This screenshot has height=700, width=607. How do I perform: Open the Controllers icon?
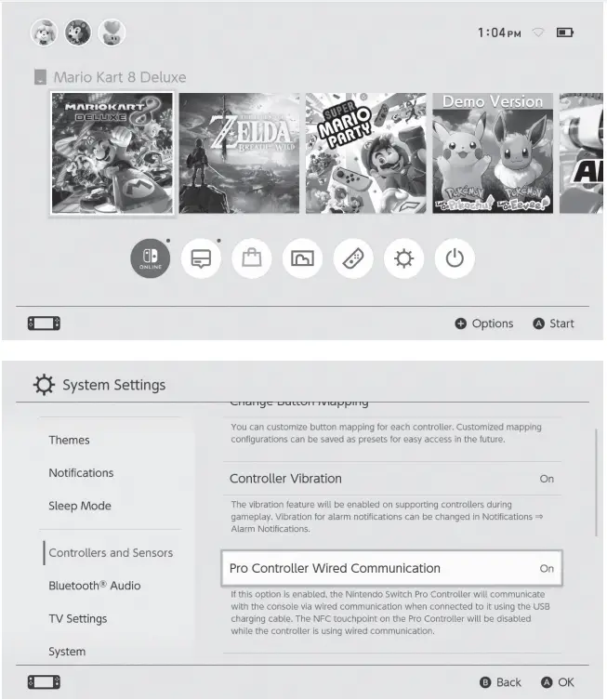point(353,258)
